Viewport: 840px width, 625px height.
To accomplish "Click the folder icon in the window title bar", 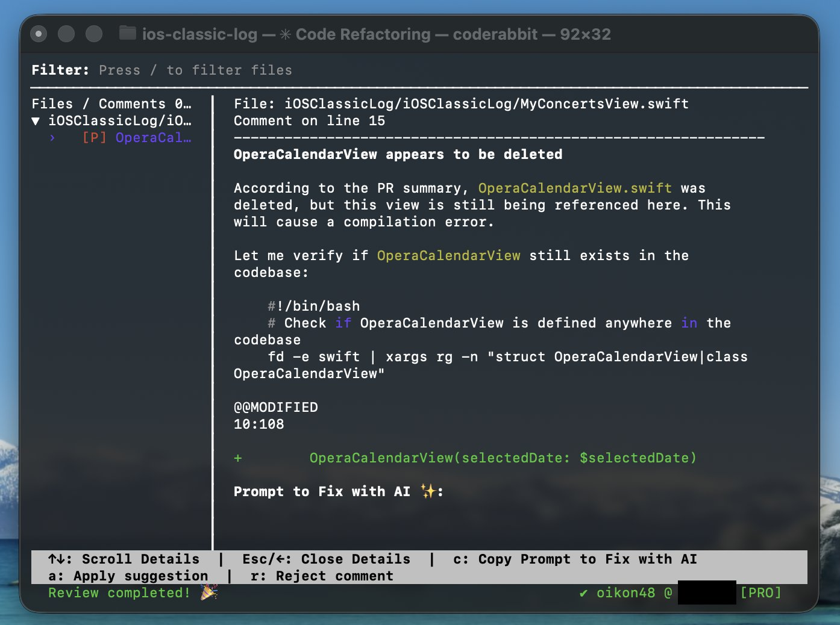I will [128, 34].
